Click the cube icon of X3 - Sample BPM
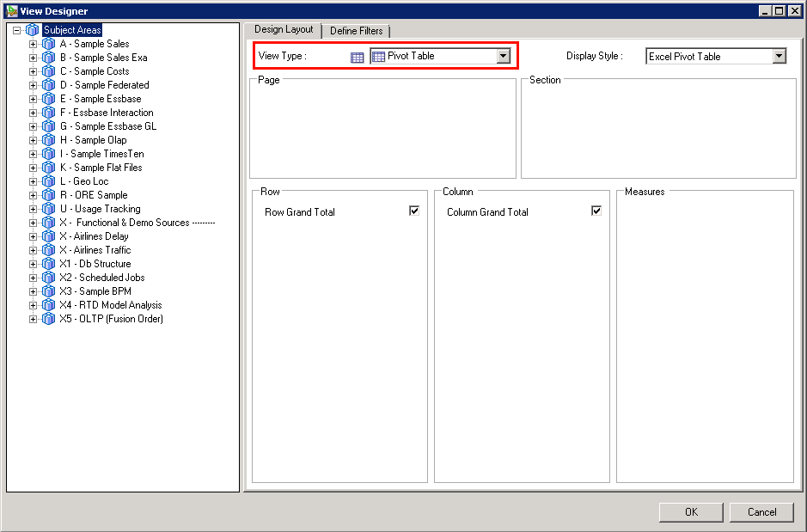 [x=48, y=291]
